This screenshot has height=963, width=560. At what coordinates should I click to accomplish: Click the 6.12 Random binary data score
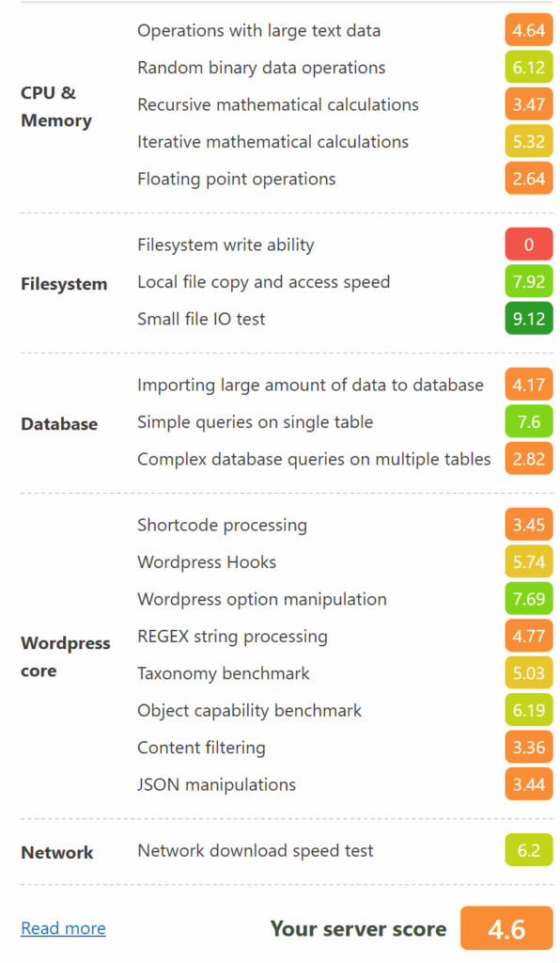click(529, 67)
